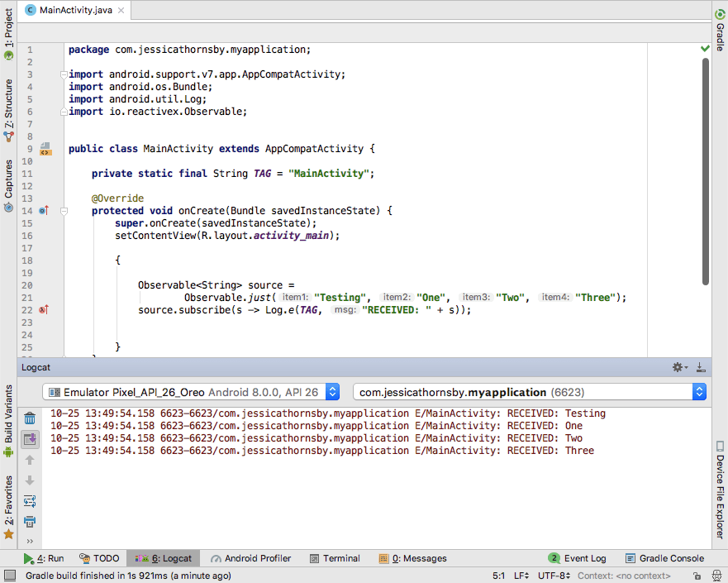The image size is (728, 583).
Task: Click the "Testing" string argument
Action: [x=340, y=298]
